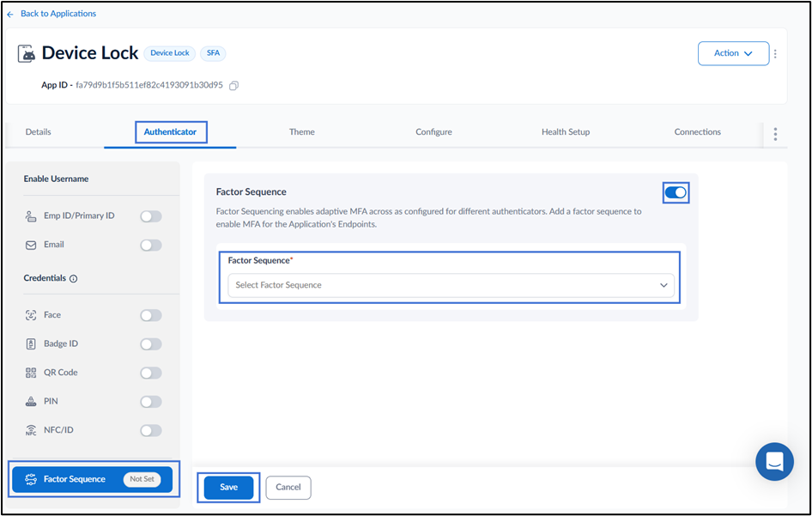Click the SFA tag badge
The image size is (812, 516).
[213, 53]
